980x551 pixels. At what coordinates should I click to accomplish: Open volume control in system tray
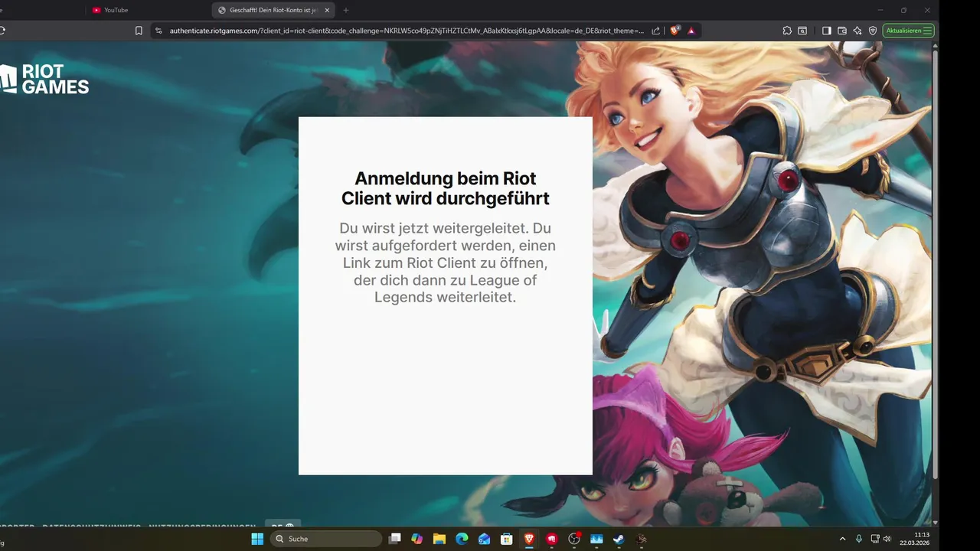[887, 539]
